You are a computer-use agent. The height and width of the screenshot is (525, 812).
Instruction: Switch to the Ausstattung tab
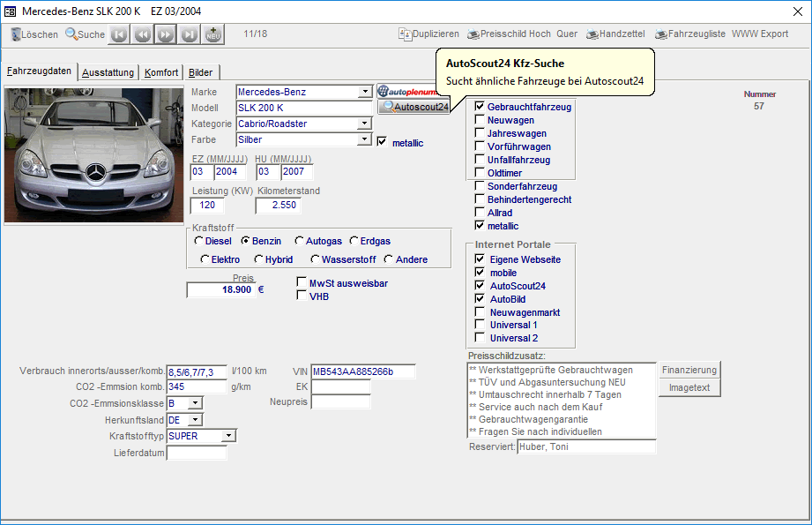(x=108, y=72)
